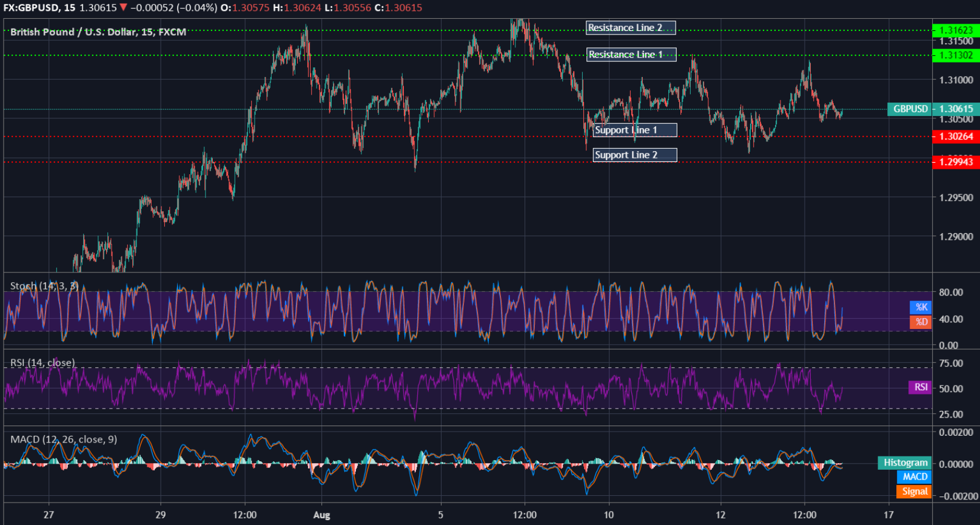Click the 1.30264 support price tag

[x=956, y=137]
